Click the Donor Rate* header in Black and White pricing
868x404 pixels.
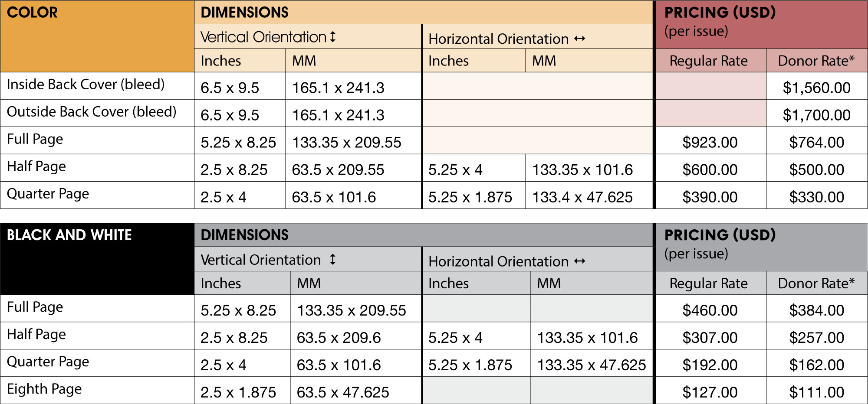click(x=816, y=283)
